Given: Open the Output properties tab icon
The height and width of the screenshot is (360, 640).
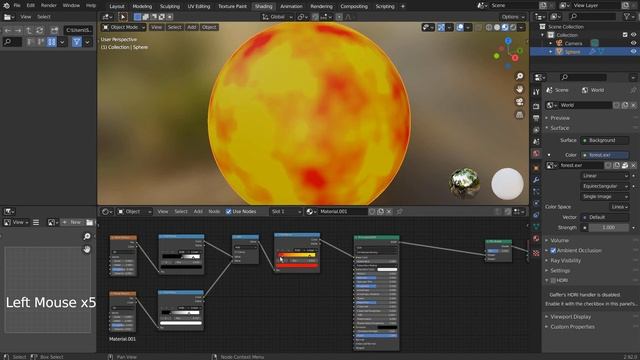Looking at the screenshot, I should click(536, 118).
